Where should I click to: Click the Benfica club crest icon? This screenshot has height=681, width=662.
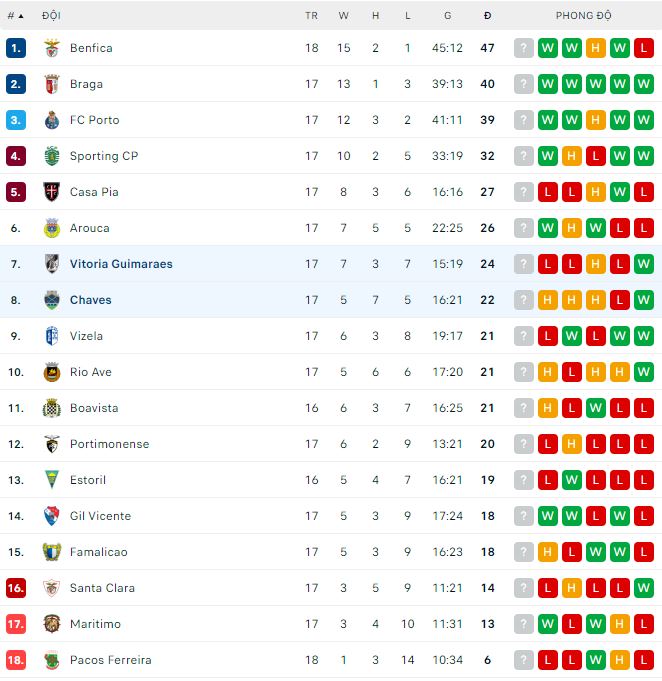click(52, 48)
